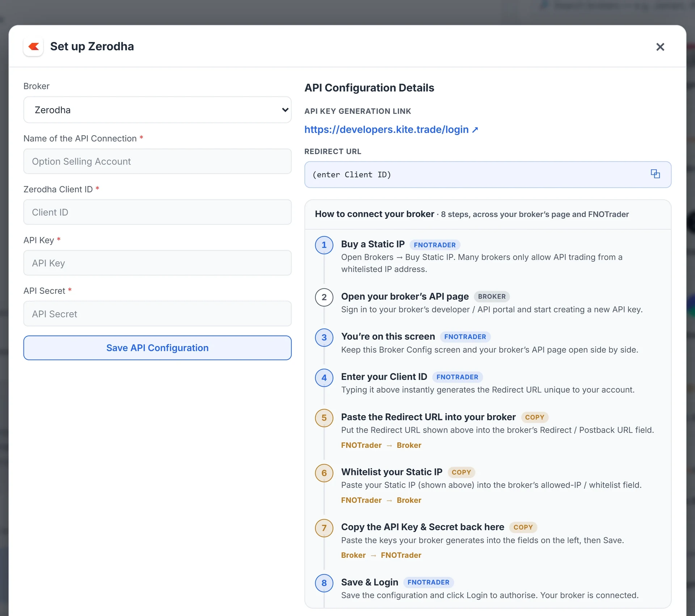Screen dimensions: 695x616
Task: Click into the API Key input
Action: tap(157, 263)
